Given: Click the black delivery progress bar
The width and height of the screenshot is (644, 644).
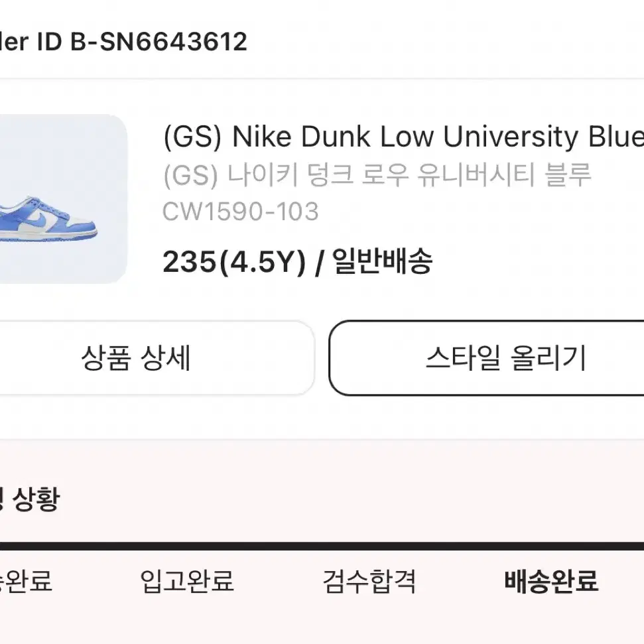Looking at the screenshot, I should tap(322, 546).
